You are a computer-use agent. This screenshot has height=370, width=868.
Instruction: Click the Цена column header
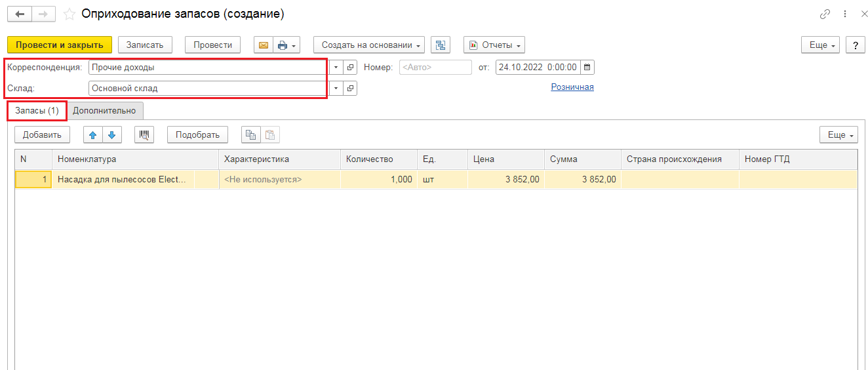click(506, 159)
